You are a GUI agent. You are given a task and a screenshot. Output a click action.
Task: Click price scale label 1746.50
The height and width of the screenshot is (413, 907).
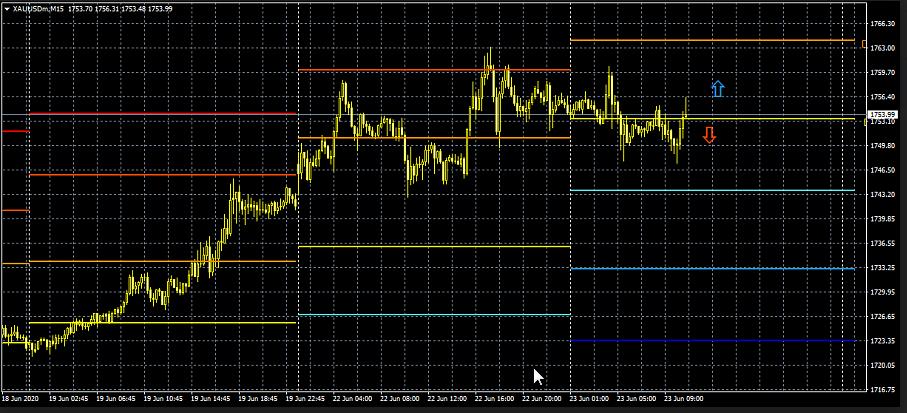click(x=883, y=170)
